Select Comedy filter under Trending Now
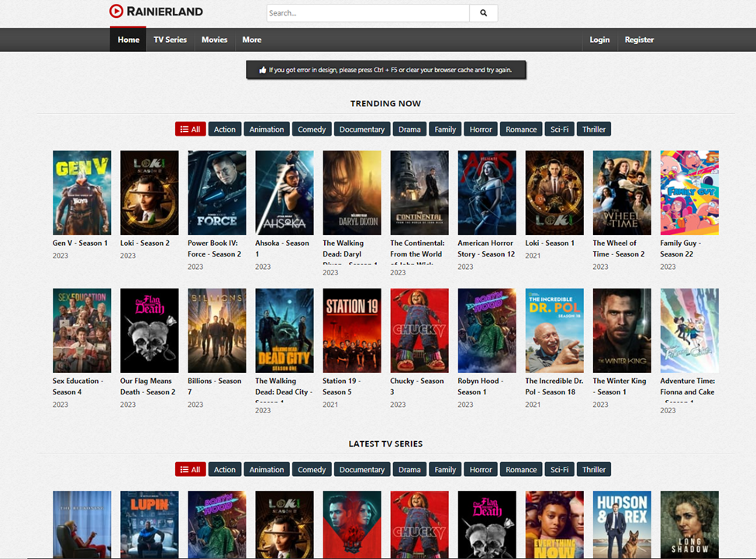The image size is (756, 559). 312,129
